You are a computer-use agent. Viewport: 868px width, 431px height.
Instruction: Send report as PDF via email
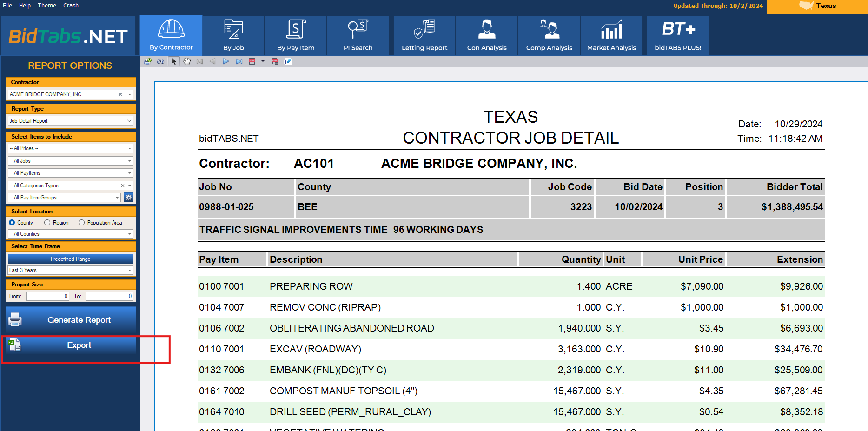275,61
